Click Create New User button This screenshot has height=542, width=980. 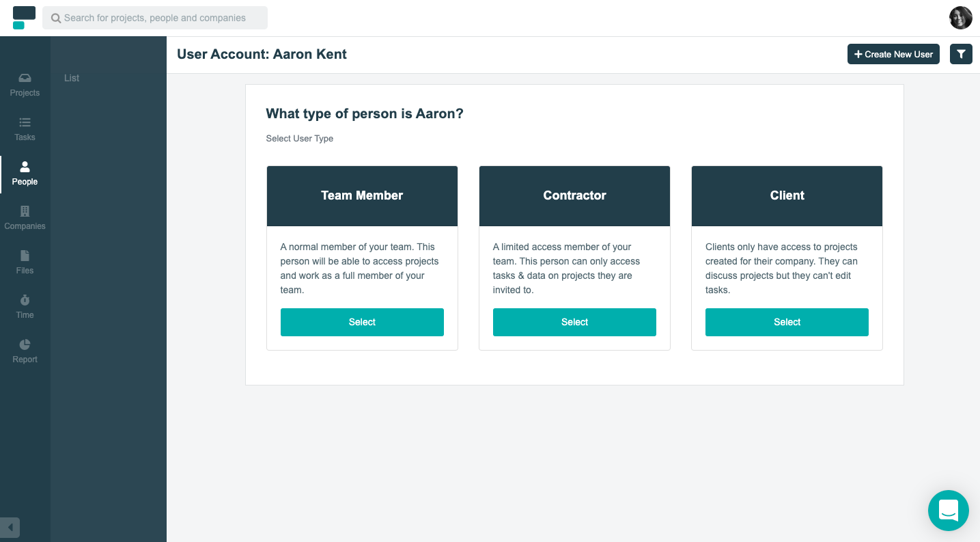(x=893, y=54)
